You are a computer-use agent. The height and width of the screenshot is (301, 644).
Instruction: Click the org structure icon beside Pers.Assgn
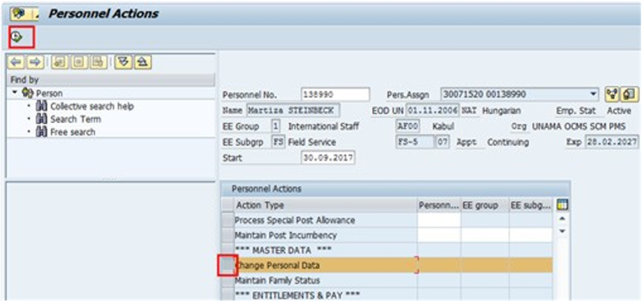click(x=611, y=93)
